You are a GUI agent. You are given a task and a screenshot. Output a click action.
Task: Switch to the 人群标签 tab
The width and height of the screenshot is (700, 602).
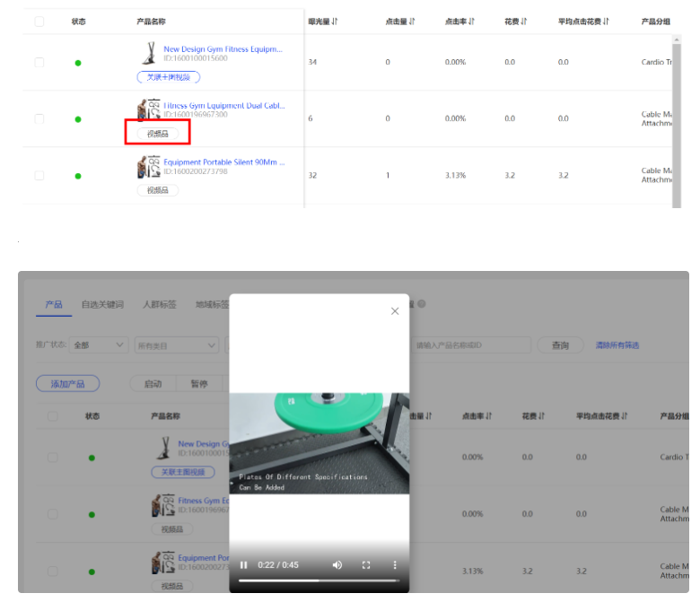[161, 304]
